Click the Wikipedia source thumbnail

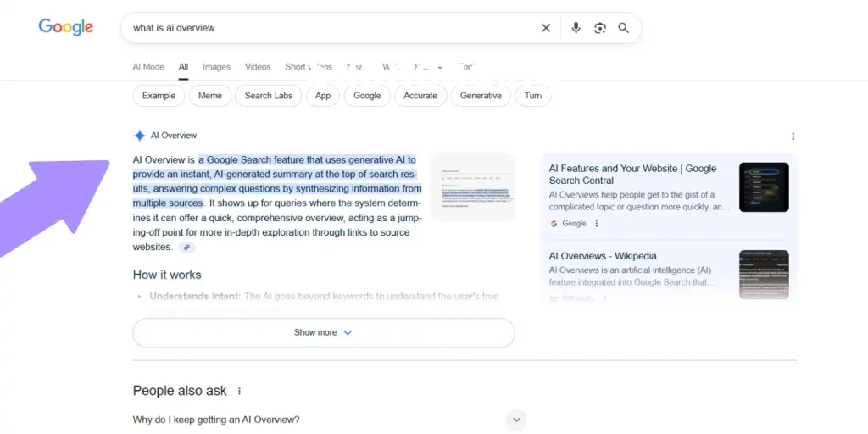point(764,275)
